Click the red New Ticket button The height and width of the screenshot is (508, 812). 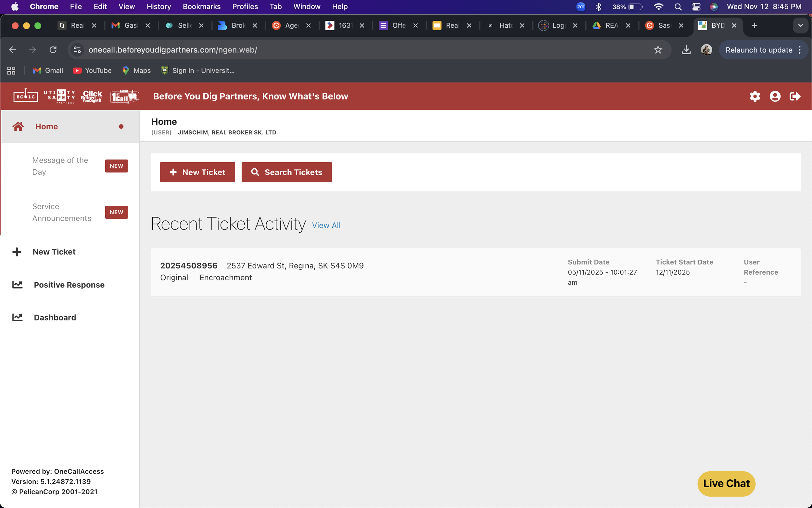(x=197, y=172)
